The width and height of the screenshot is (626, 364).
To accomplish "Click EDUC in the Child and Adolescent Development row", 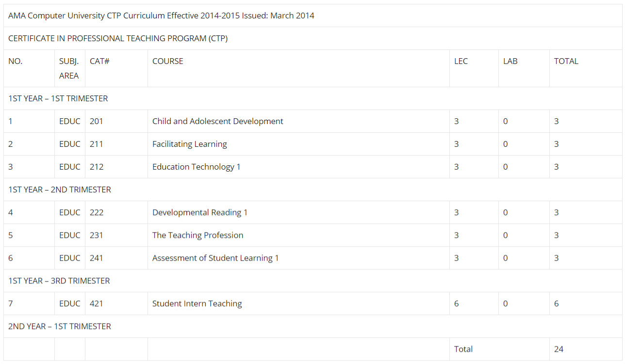I will pos(70,121).
